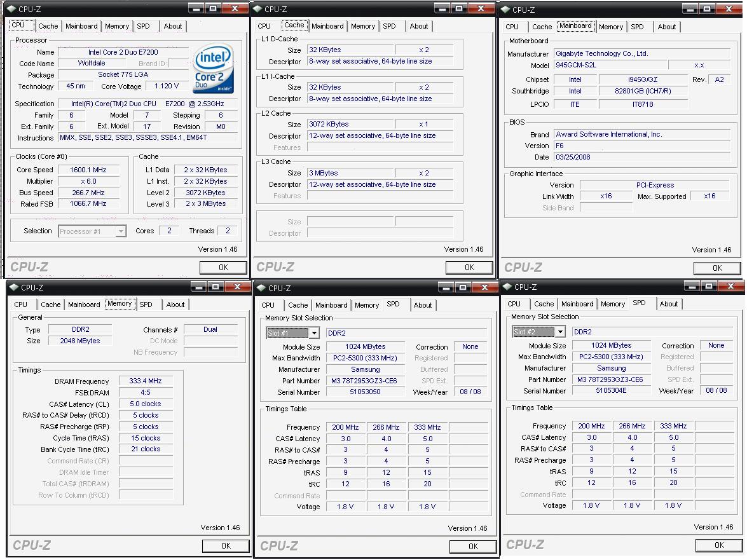
Task: Click the CPU-Z title icon in Slot #2 SPD window
Action: click(x=507, y=287)
